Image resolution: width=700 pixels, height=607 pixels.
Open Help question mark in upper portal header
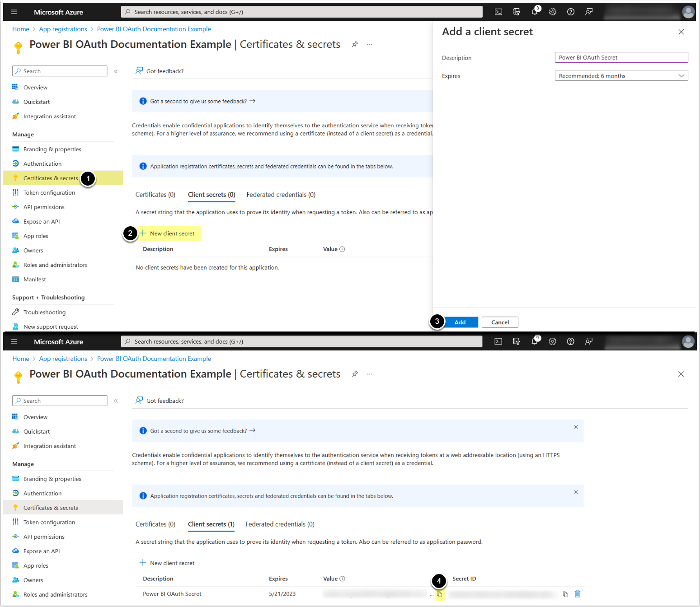click(x=571, y=12)
